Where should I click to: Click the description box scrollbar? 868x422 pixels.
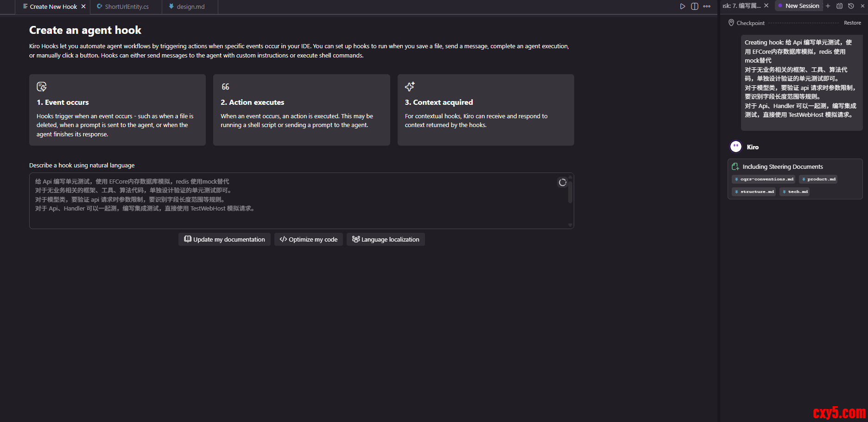570,192
